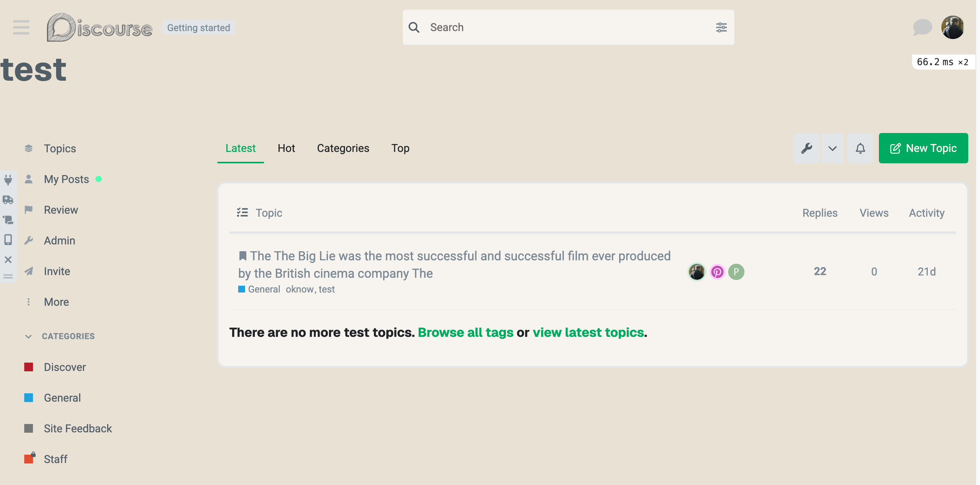
Task: Expand the More sidebar menu
Action: (56, 302)
